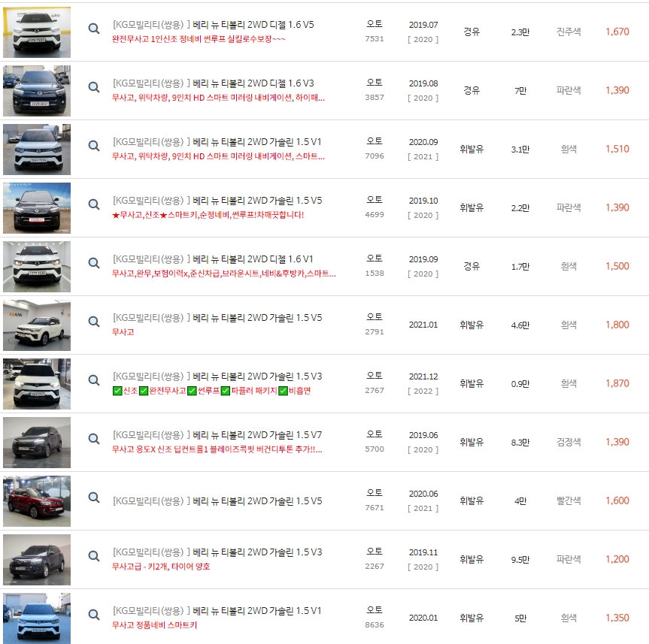This screenshot has width=649, height=644.
Task: Open the 가솔린 1.5 V3 title dated 2019.11
Action: [x=217, y=552]
